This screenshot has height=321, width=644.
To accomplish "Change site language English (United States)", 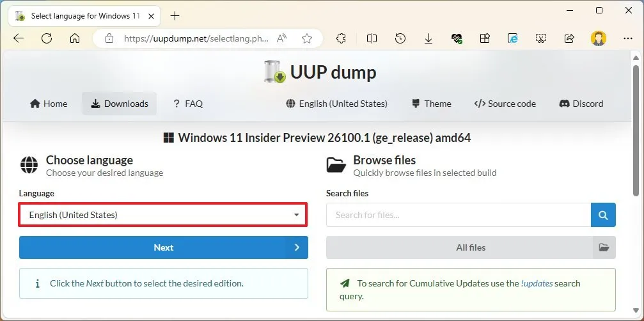I will 337,104.
